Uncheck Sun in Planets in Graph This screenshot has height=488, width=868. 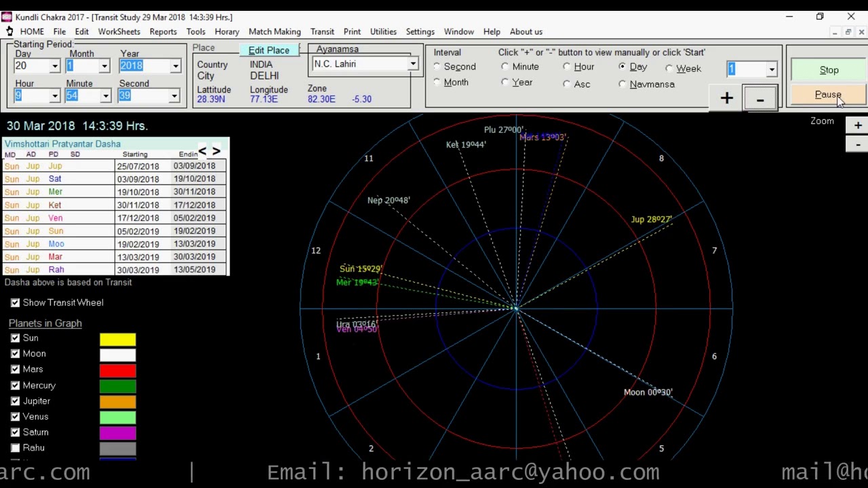pyautogui.click(x=15, y=338)
